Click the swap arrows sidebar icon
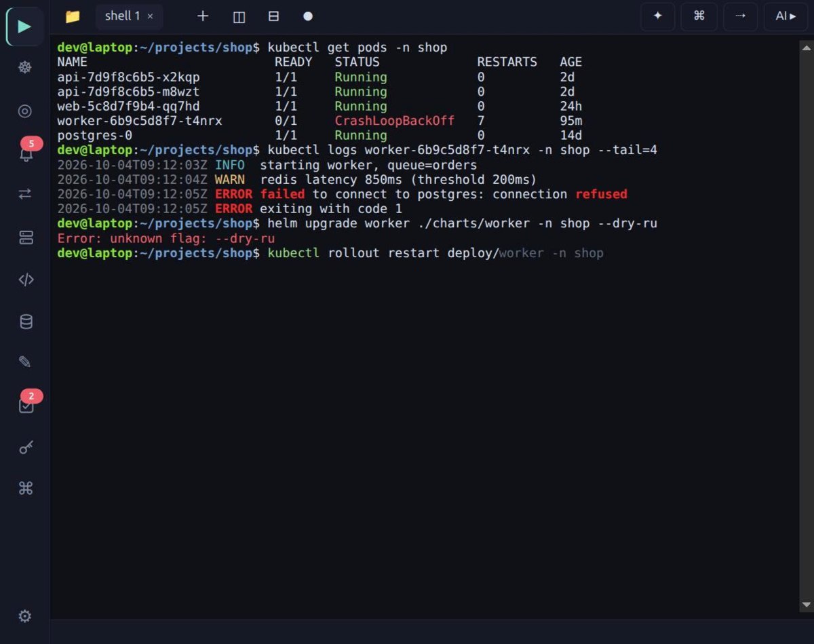The image size is (814, 644). (x=25, y=194)
